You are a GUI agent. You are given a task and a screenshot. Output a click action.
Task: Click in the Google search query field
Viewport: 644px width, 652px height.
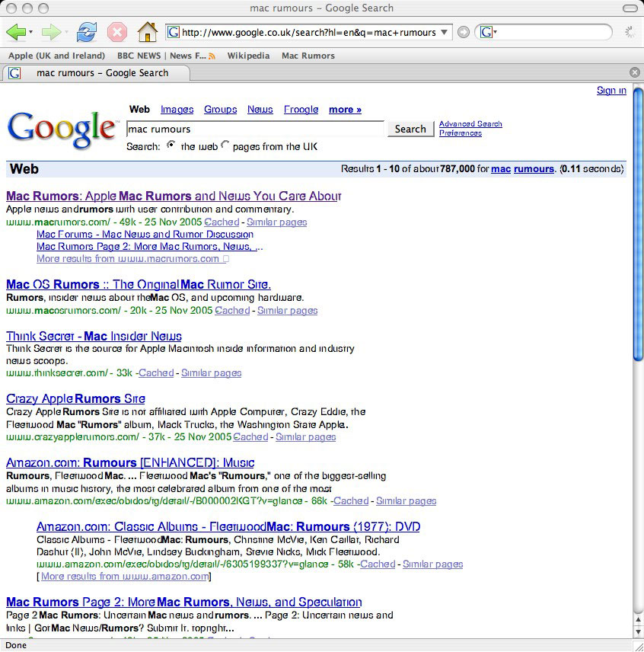pyautogui.click(x=255, y=129)
